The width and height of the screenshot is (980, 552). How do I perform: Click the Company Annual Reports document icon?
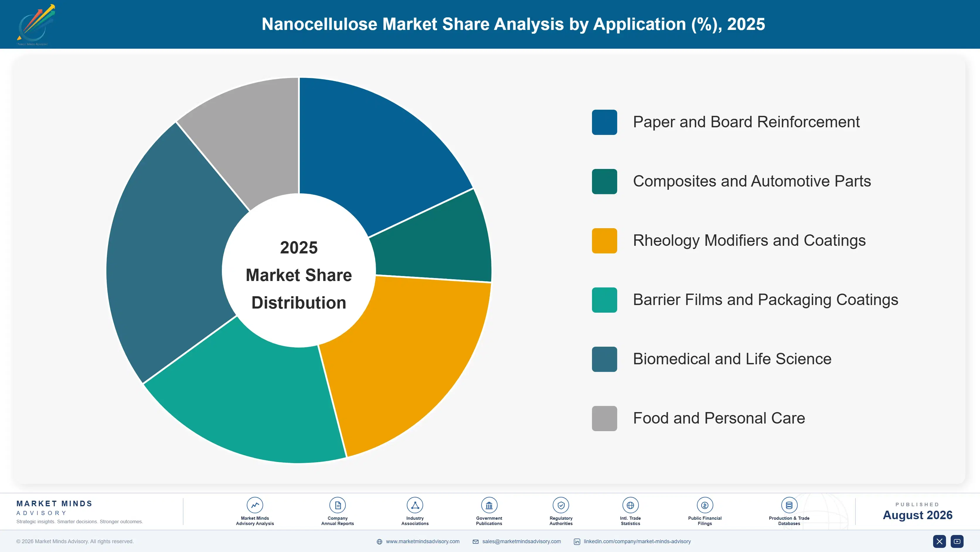pos(337,505)
